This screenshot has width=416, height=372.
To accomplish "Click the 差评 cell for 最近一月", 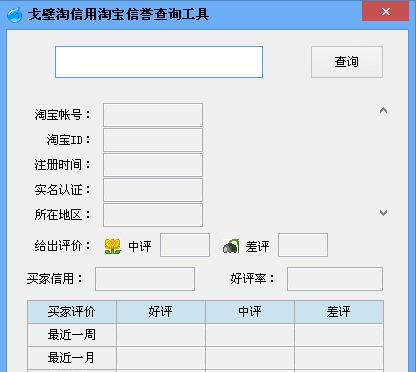I will pyautogui.click(x=339, y=358).
